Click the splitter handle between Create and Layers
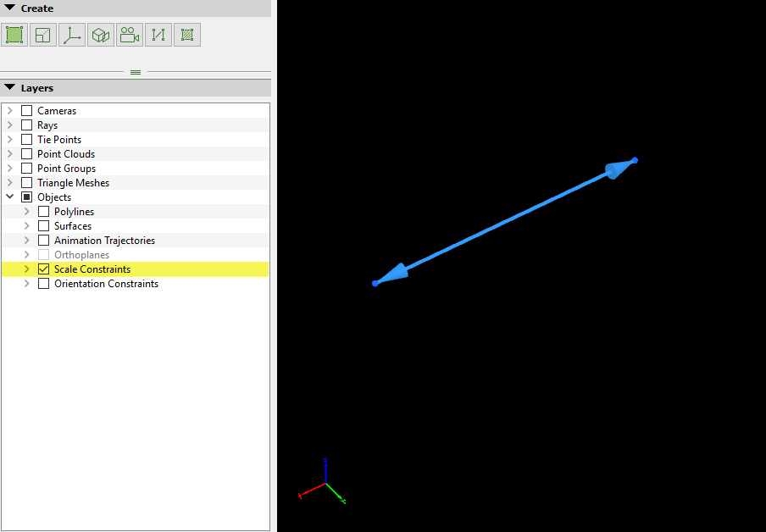This screenshot has width=766, height=532. pyautogui.click(x=136, y=72)
